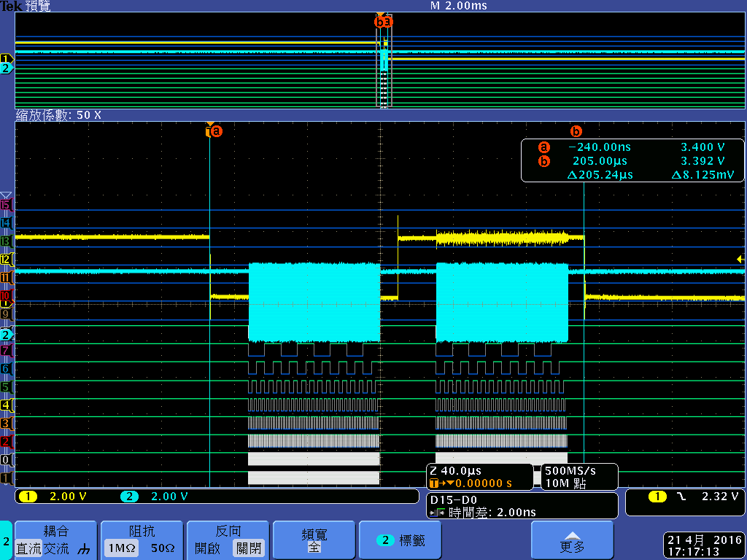Select the red D2 digital channel marker
The image size is (747, 560).
tap(6, 441)
